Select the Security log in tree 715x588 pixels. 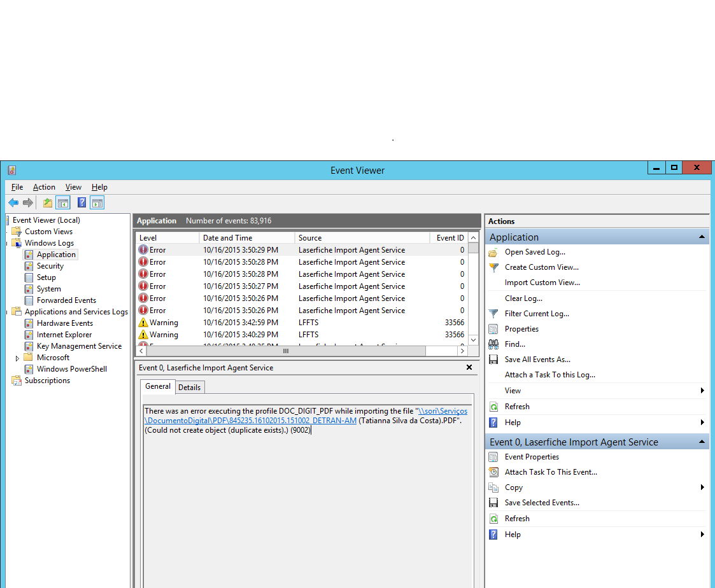pos(50,266)
